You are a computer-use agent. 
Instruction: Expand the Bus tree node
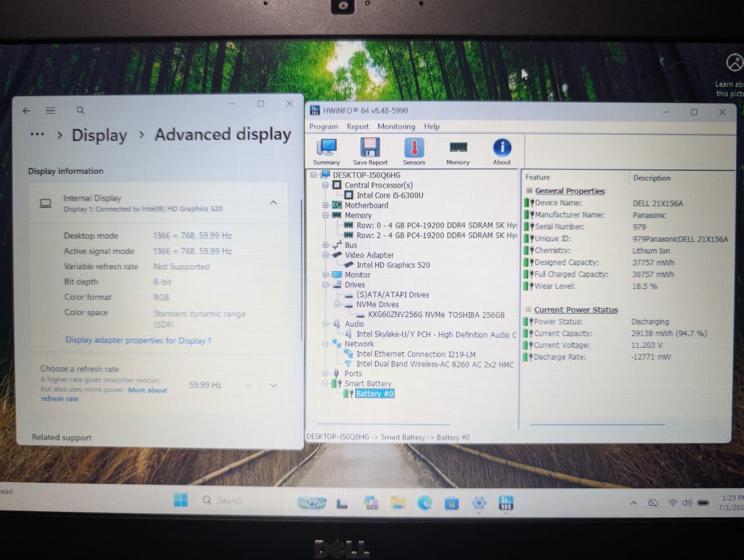[x=325, y=245]
